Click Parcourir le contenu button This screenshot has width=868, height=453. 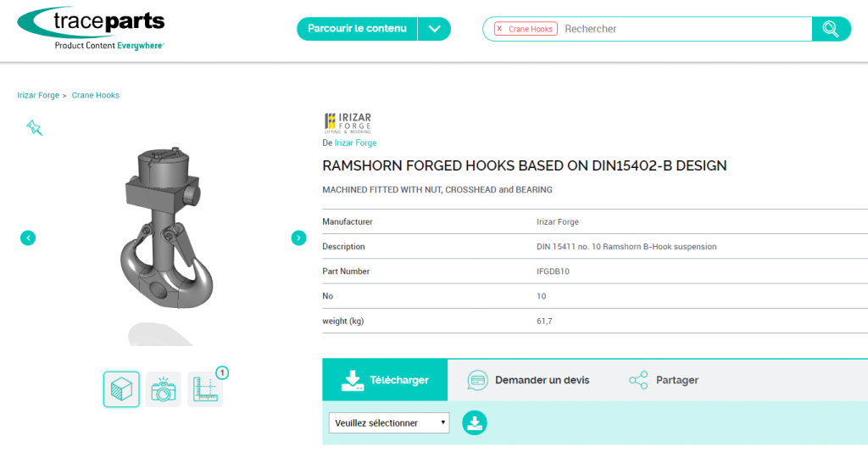[357, 29]
